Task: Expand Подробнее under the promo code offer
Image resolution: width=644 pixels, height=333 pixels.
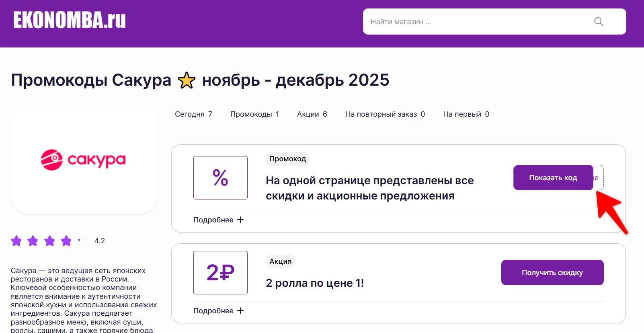Action: [213, 220]
